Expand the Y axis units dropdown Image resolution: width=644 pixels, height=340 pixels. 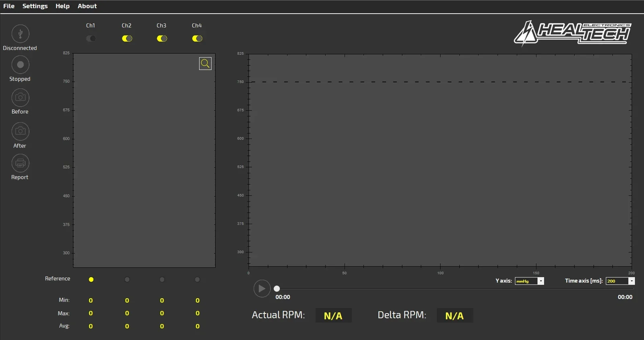[541, 281]
